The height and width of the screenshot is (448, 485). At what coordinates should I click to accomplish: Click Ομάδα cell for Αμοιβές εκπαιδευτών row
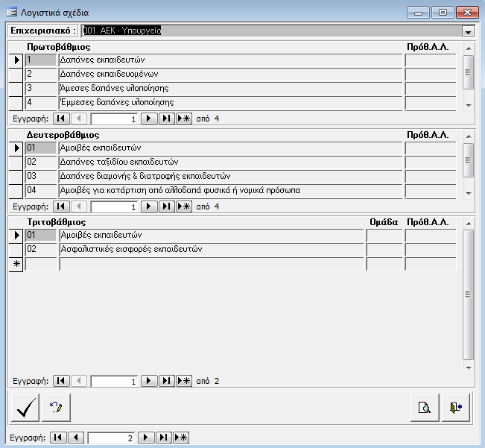[384, 236]
